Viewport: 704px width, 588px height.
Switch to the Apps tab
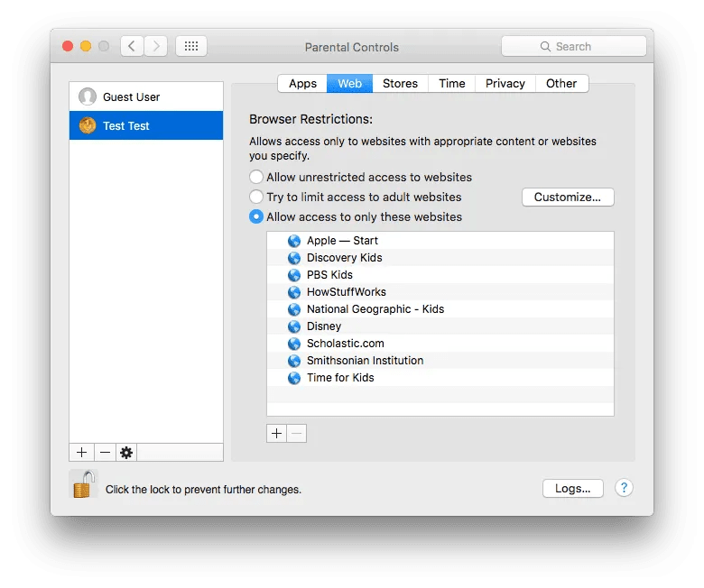click(x=302, y=84)
